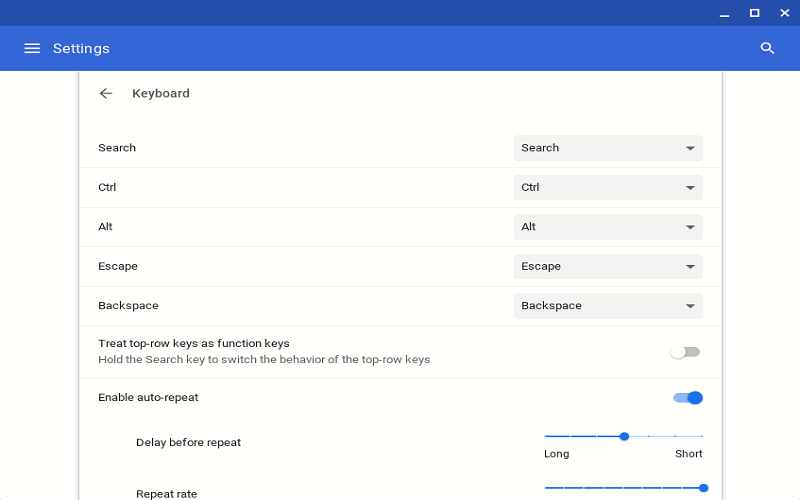
Task: Click the Enable auto-repeat label
Action: click(148, 397)
